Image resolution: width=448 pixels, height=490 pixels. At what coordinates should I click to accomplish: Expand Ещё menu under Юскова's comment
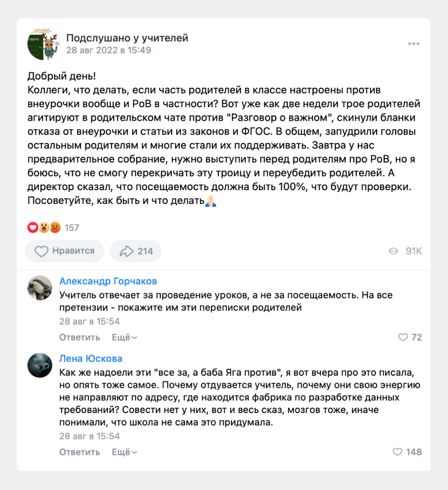(124, 452)
